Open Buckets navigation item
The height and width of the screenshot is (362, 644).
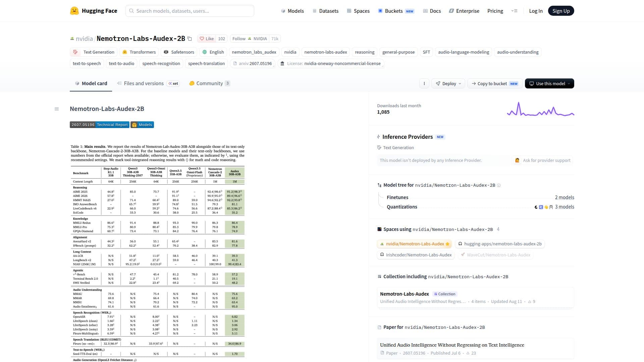(396, 11)
